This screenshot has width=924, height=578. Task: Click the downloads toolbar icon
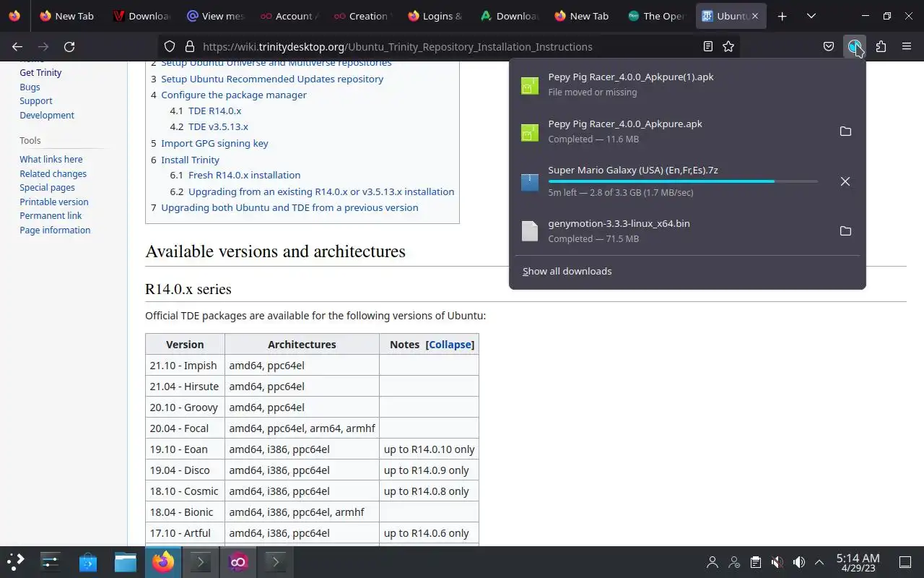855,46
